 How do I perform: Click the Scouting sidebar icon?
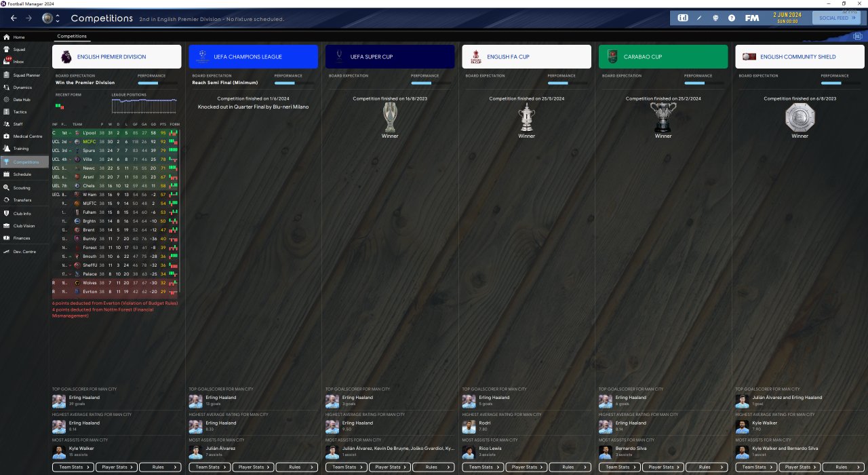[x=7, y=188]
